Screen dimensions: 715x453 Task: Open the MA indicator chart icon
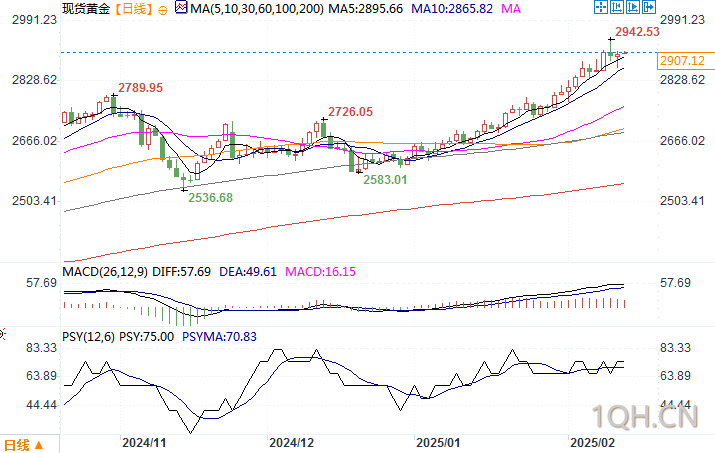tap(181, 7)
